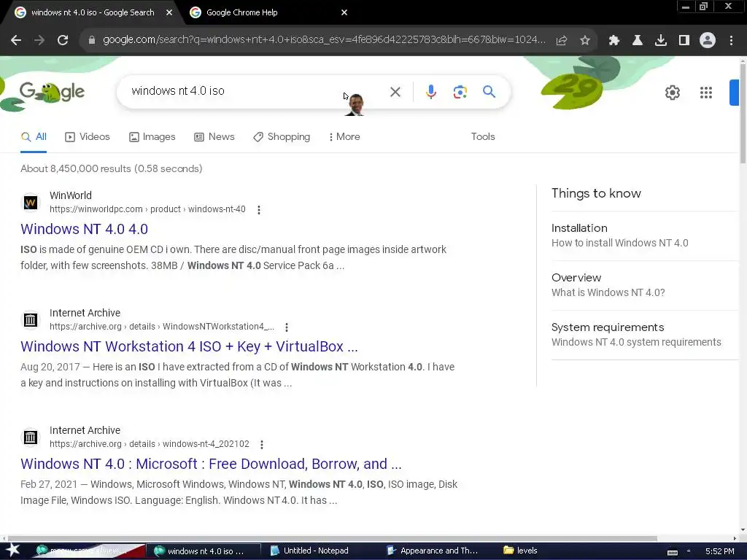This screenshot has height=560, width=747.
Task: Close the windows nt 4.0 iso tab
Action: coord(169,12)
